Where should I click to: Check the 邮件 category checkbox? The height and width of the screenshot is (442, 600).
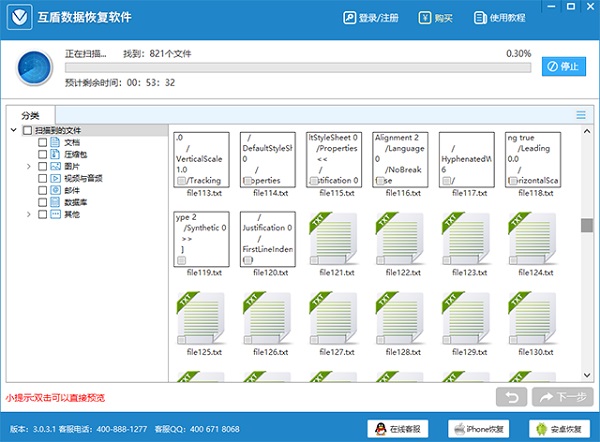(x=42, y=190)
